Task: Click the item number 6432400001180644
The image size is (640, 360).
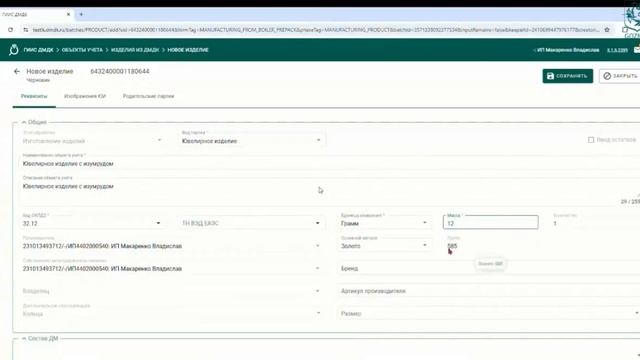Action: point(120,71)
